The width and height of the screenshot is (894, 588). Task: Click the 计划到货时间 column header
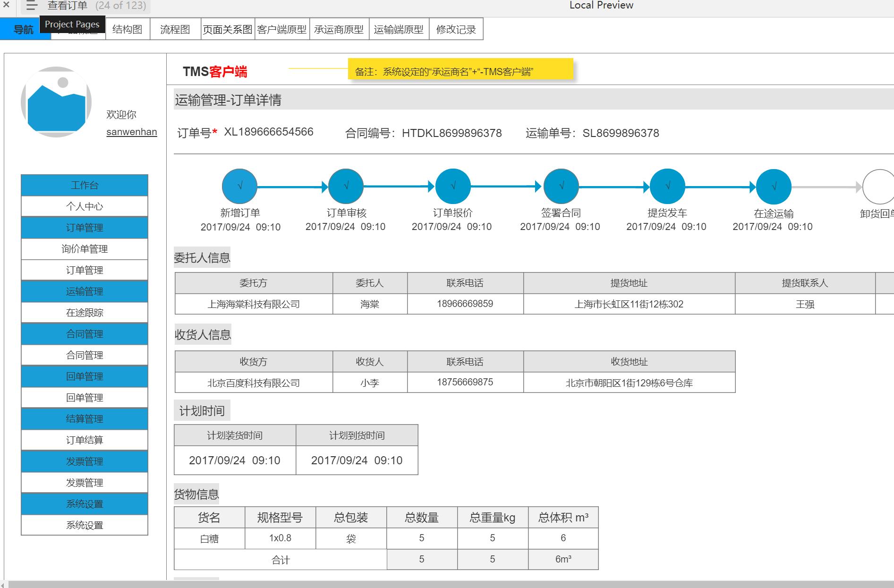(x=357, y=435)
